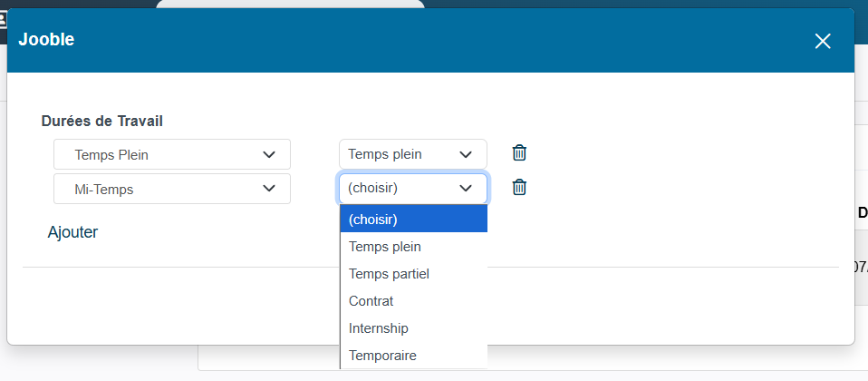Open the Mi-Temps dropdown
The height and width of the screenshot is (381, 868).
click(x=171, y=189)
